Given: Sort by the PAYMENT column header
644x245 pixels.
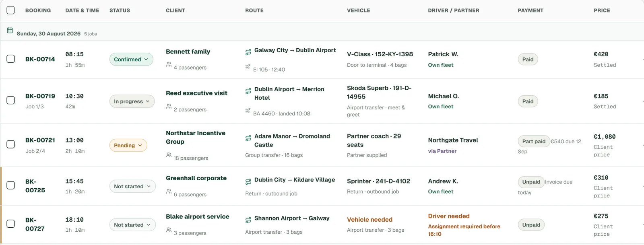Looking at the screenshot, I should [x=530, y=10].
